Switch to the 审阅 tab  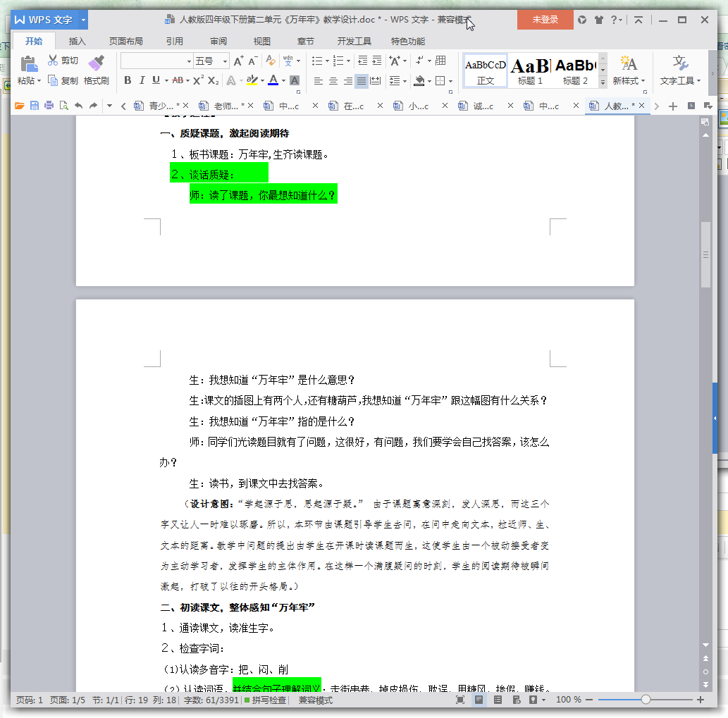pyautogui.click(x=218, y=42)
